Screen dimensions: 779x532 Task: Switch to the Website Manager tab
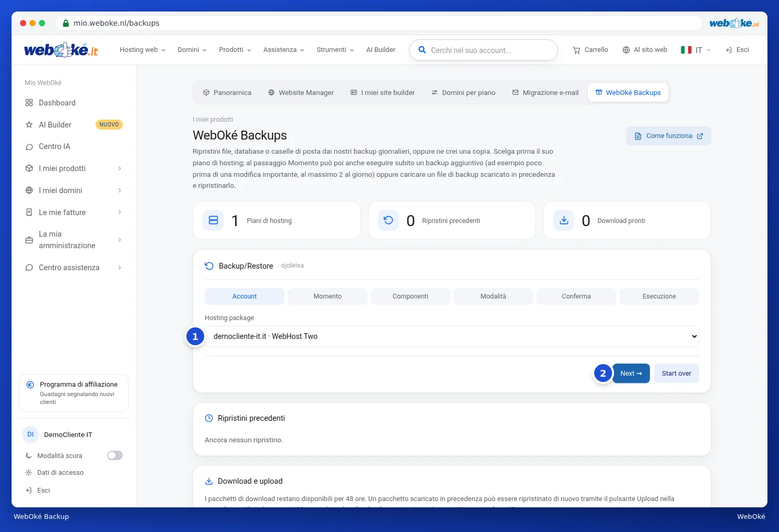coord(301,92)
